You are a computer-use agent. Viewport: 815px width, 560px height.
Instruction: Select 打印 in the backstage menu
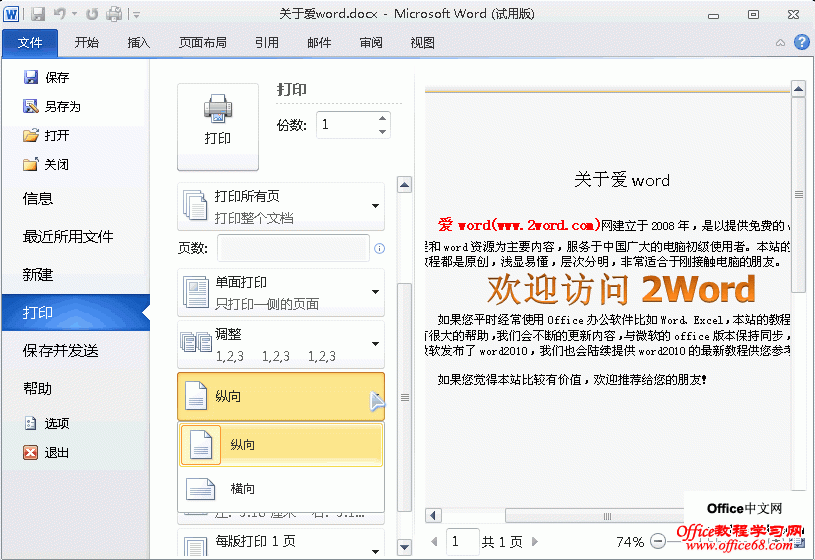(75, 312)
